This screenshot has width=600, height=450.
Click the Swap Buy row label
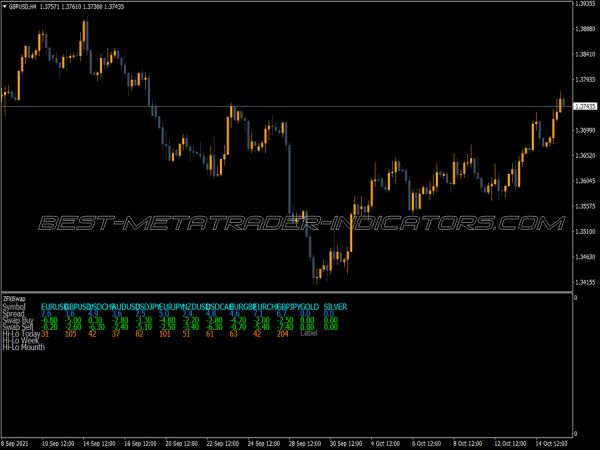pyautogui.click(x=18, y=320)
